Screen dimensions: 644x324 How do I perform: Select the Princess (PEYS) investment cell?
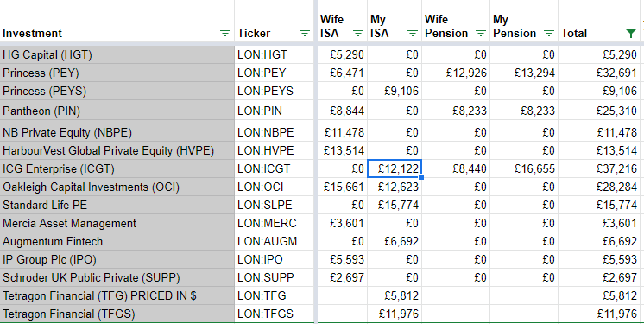(x=117, y=91)
